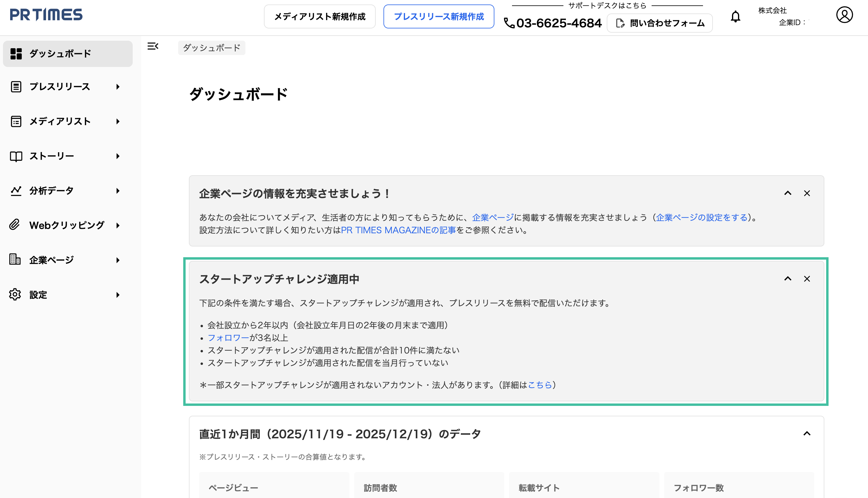Click the プレスリリース新規作成 button
Screen dimensions: 868x498
(438, 16)
